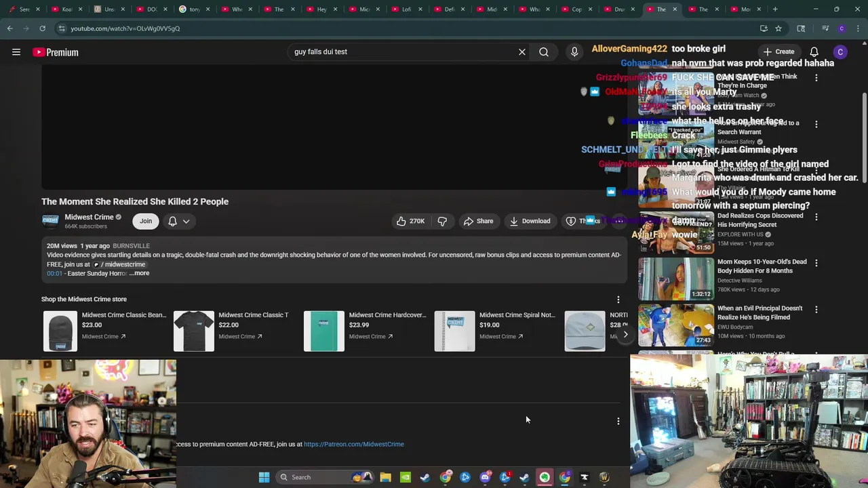868x488 pixels.
Task: Click the magnifier search button
Action: tap(544, 52)
